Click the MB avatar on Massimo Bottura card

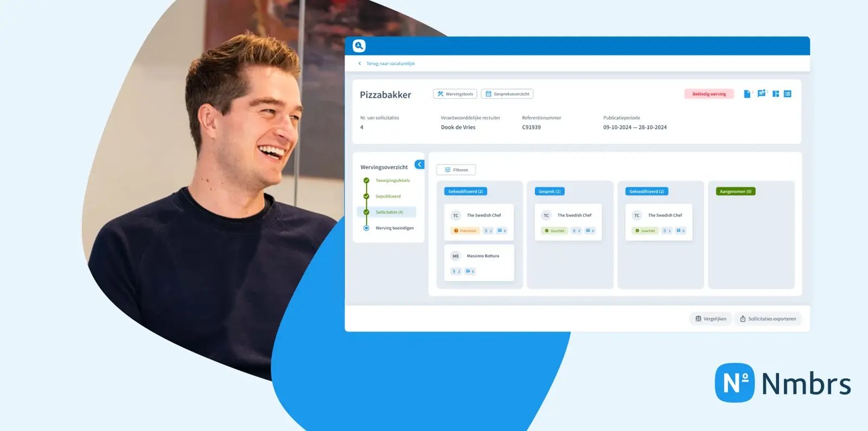click(456, 256)
